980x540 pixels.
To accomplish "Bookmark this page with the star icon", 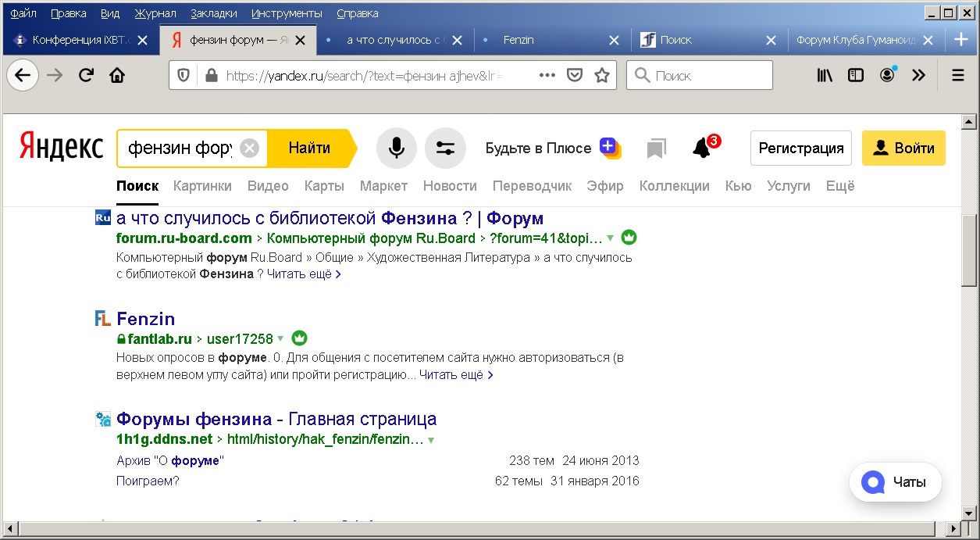I will click(601, 76).
